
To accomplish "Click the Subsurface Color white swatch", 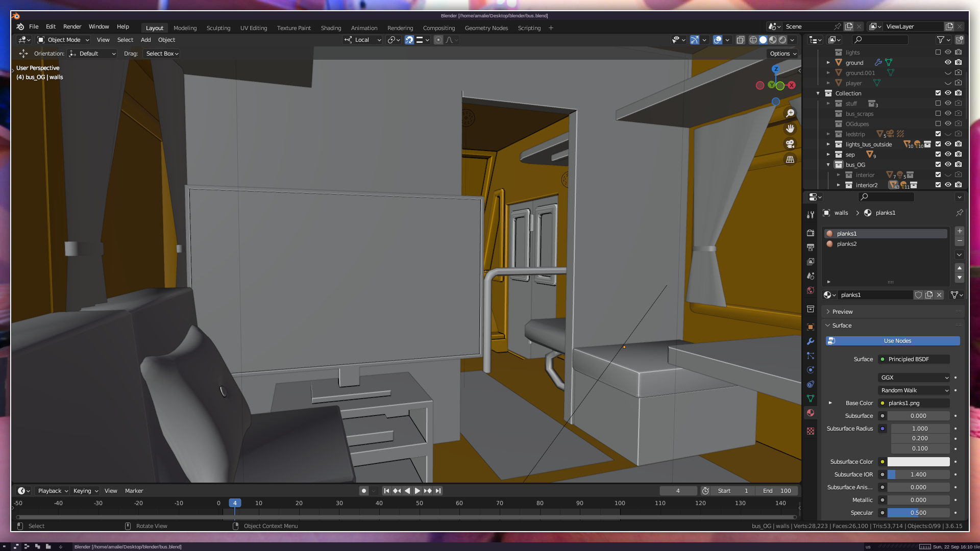I will tap(918, 462).
